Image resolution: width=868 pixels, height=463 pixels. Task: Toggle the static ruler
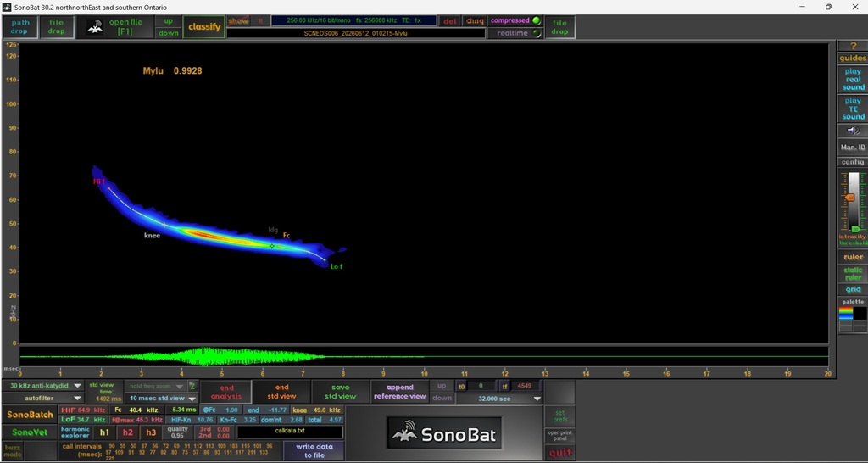coord(853,274)
